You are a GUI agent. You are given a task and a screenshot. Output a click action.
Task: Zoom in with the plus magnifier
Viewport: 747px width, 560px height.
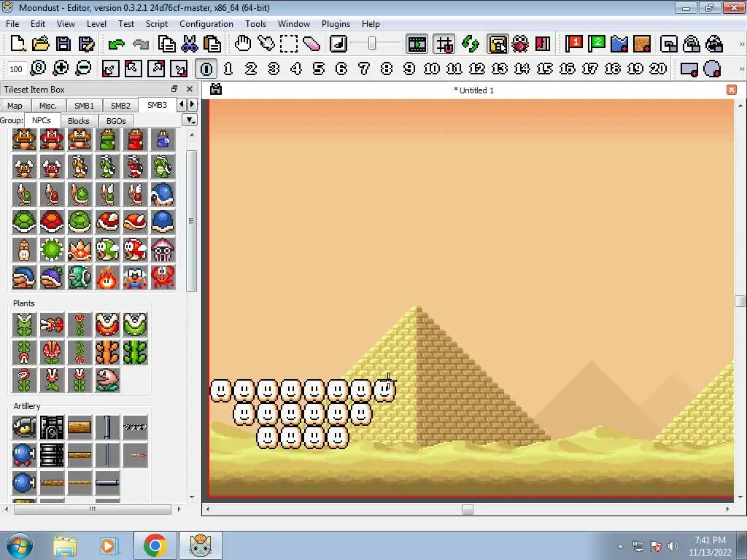[x=61, y=69]
